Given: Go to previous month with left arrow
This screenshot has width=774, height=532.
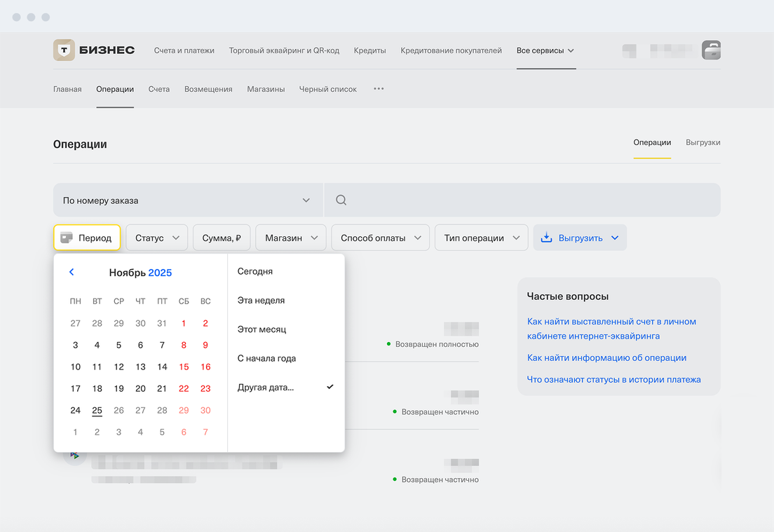Looking at the screenshot, I should [72, 272].
